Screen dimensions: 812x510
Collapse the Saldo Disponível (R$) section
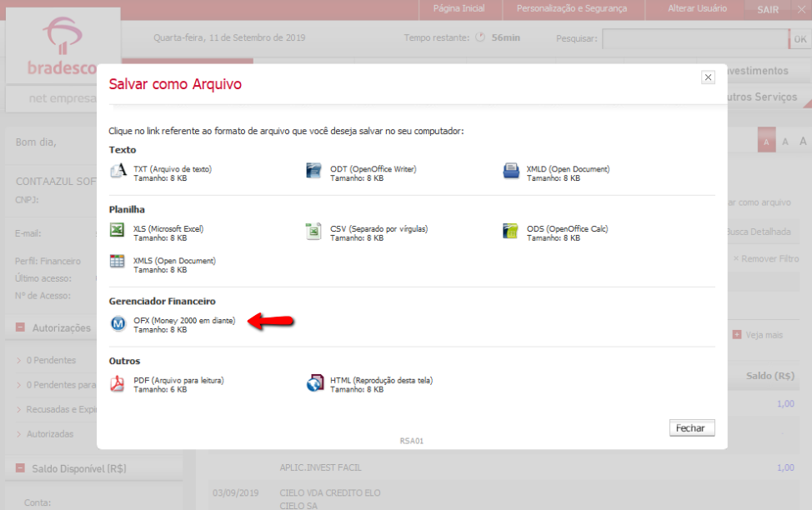pyautogui.click(x=20, y=468)
